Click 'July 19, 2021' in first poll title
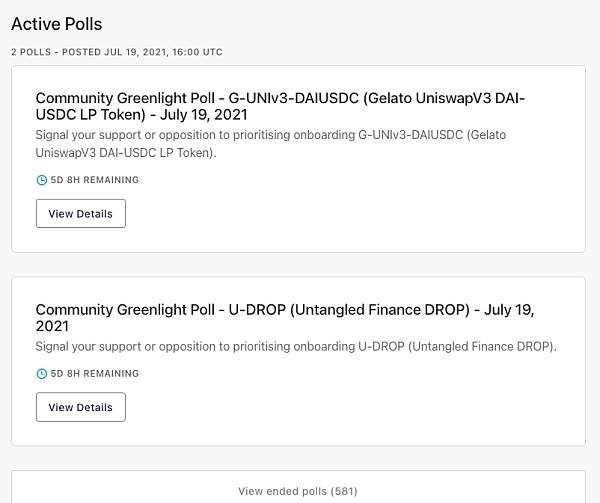This screenshot has width=600, height=503. (204, 115)
